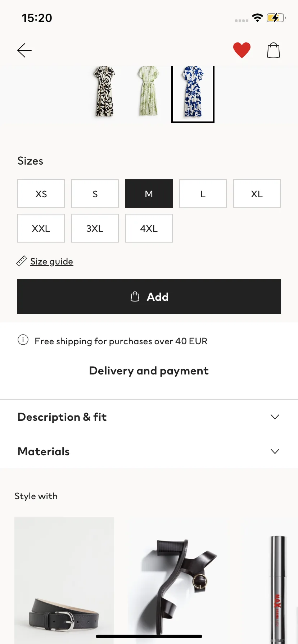The width and height of the screenshot is (298, 644).
Task: Click the ruler icon beside Size guide
Action: [22, 261]
